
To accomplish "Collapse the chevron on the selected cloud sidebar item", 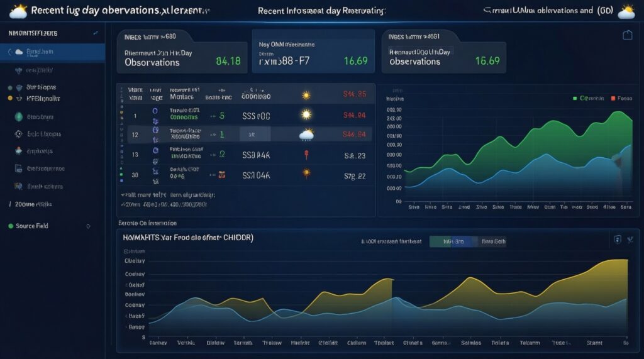I will pos(11,52).
